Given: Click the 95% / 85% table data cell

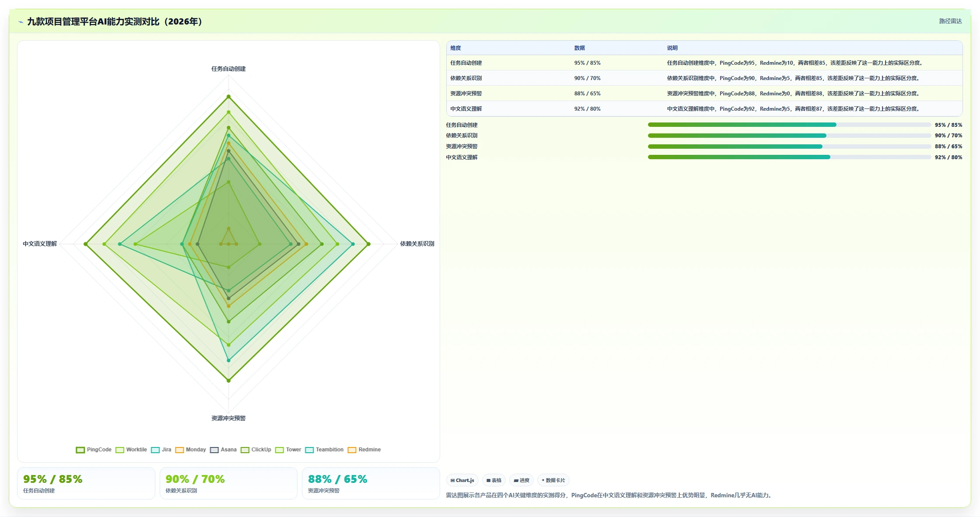Looking at the screenshot, I should (x=587, y=63).
